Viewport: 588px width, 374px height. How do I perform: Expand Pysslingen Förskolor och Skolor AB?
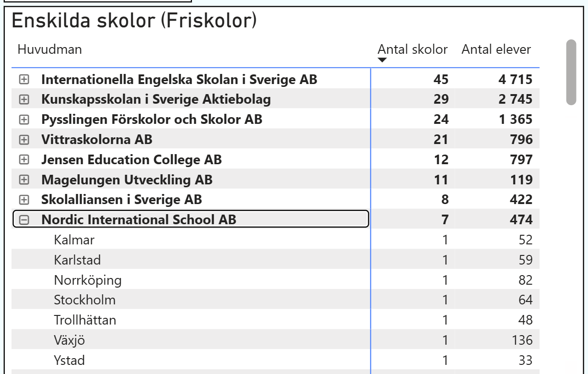(x=23, y=120)
